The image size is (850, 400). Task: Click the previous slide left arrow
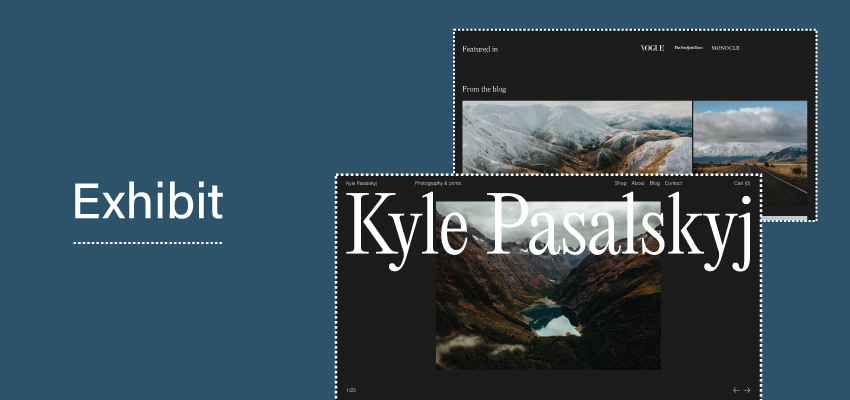tap(736, 390)
